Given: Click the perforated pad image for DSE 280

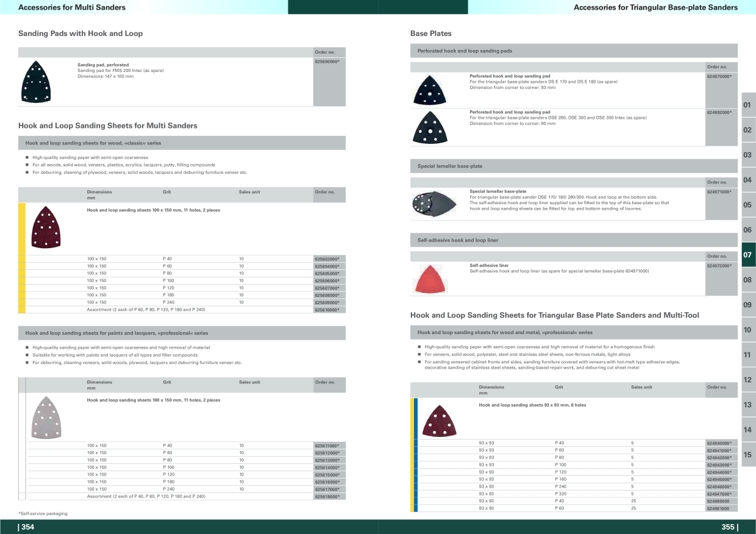Looking at the screenshot, I should tap(430, 127).
